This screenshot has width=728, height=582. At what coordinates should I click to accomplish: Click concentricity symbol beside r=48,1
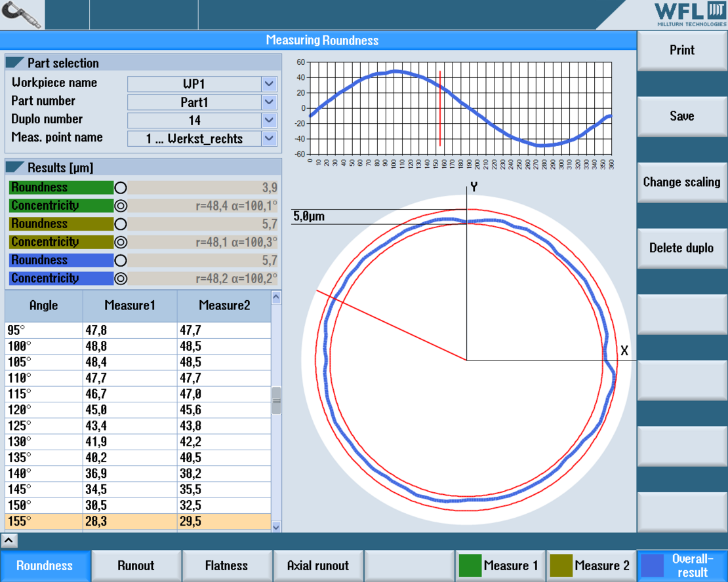click(x=121, y=242)
